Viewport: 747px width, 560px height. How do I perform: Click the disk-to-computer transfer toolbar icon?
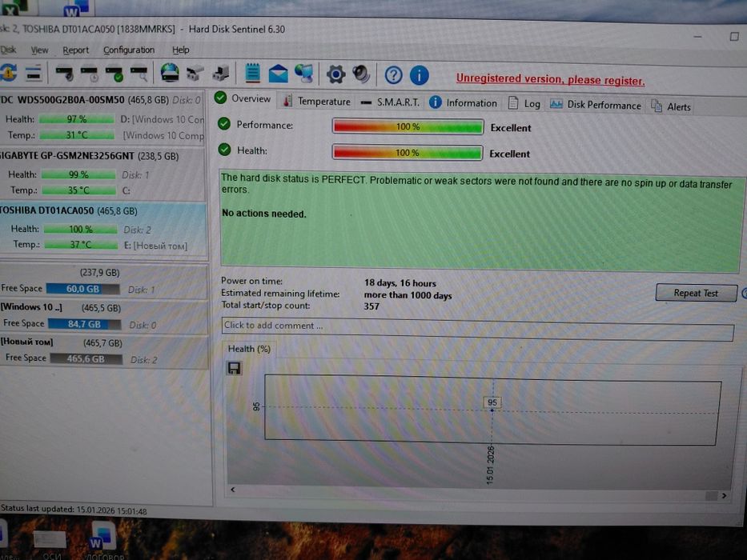tap(220, 74)
